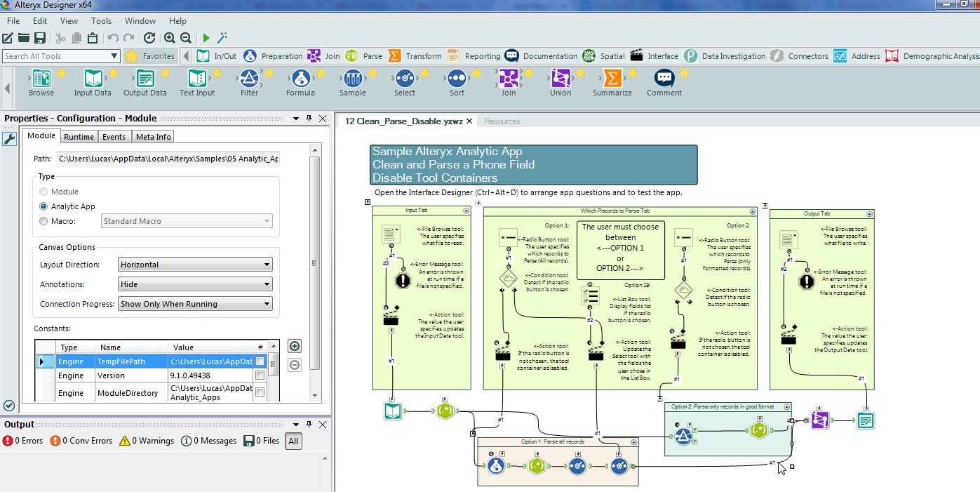Close the 12 Clean_Parse_Disable.yxwz tab
The width and height of the screenshot is (980, 492).
[x=469, y=121]
